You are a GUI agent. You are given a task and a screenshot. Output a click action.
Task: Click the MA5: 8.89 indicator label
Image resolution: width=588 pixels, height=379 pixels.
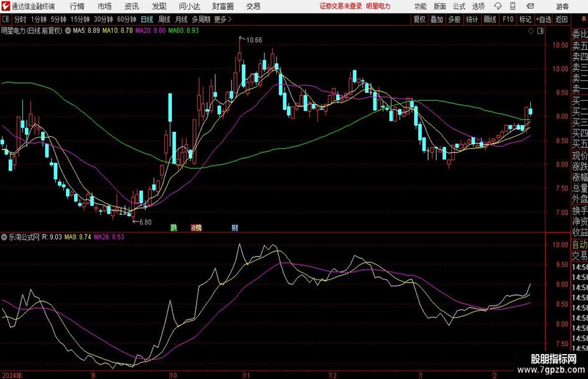(86, 30)
